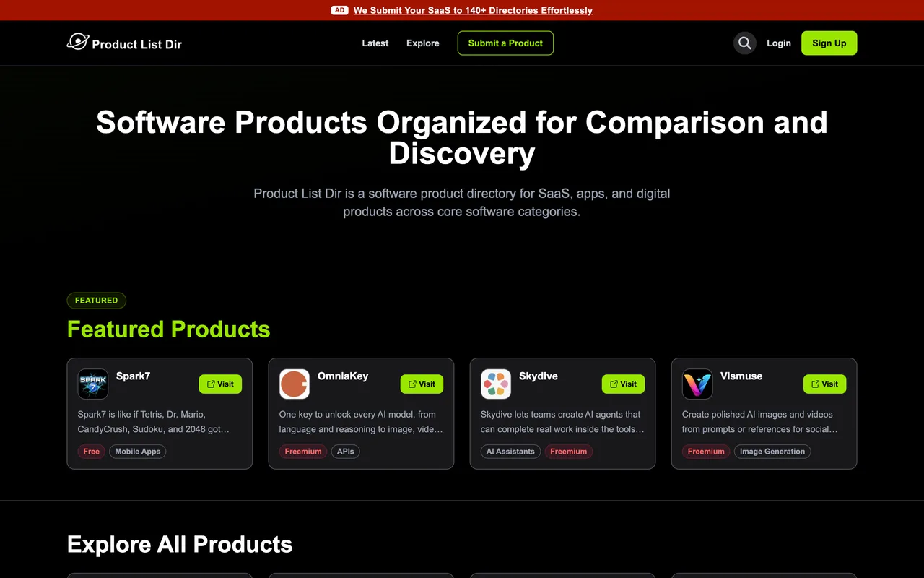Select the Image Generation tag
Viewport: 924px width, 578px height.
point(772,452)
